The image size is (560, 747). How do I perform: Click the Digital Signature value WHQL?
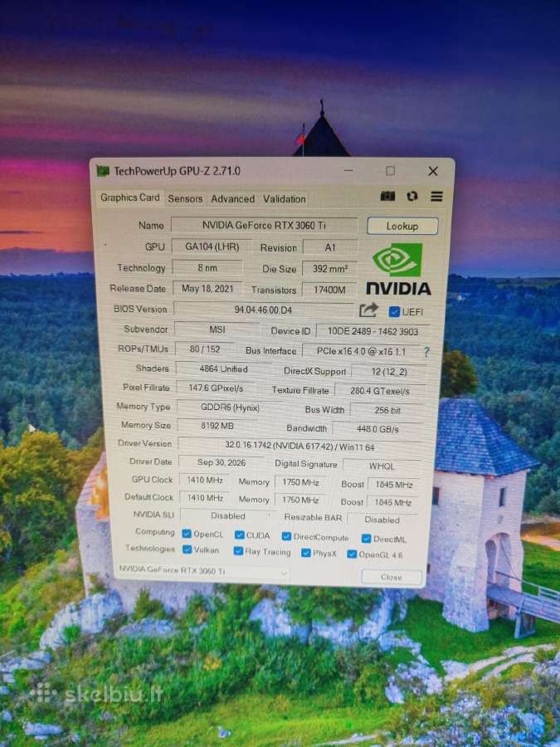coord(382,466)
